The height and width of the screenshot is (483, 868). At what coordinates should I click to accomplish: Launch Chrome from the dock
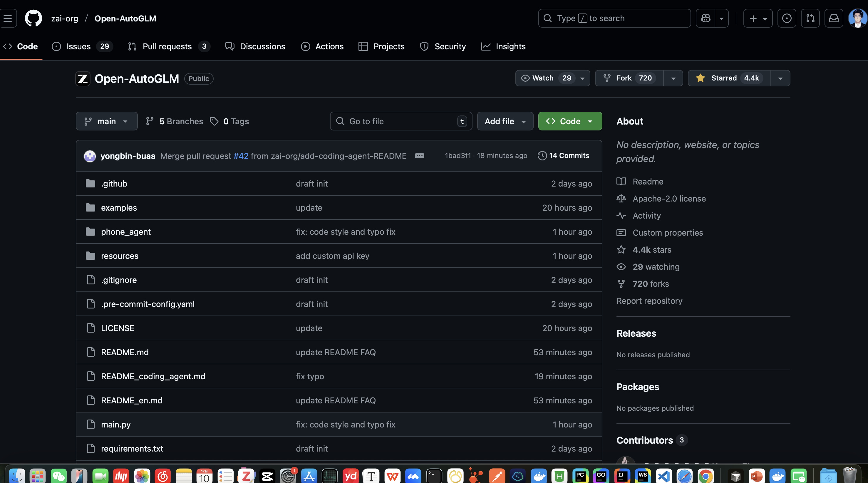click(x=706, y=476)
